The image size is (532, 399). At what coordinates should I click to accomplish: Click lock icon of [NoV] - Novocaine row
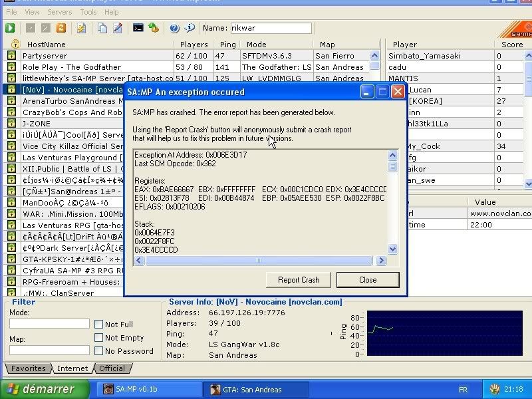click(11, 90)
